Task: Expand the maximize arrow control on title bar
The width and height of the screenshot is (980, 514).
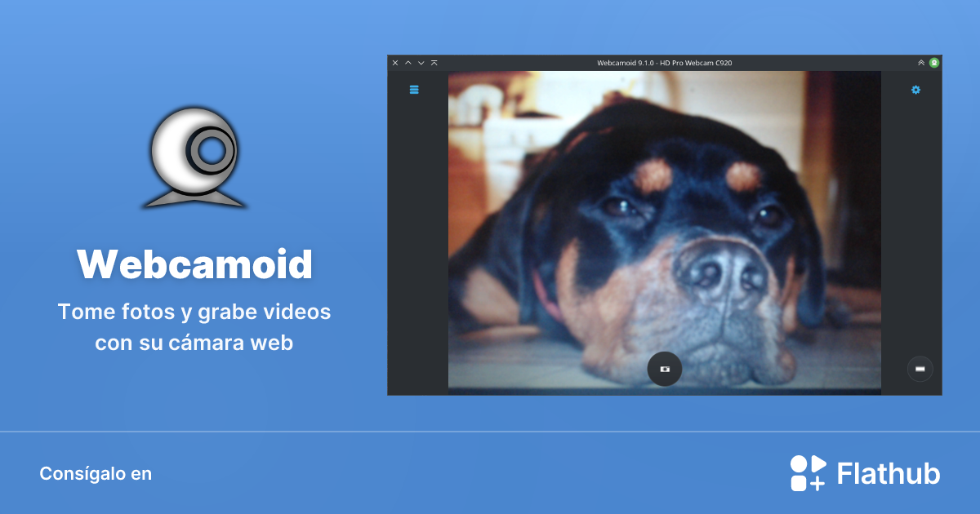Action: click(x=434, y=62)
